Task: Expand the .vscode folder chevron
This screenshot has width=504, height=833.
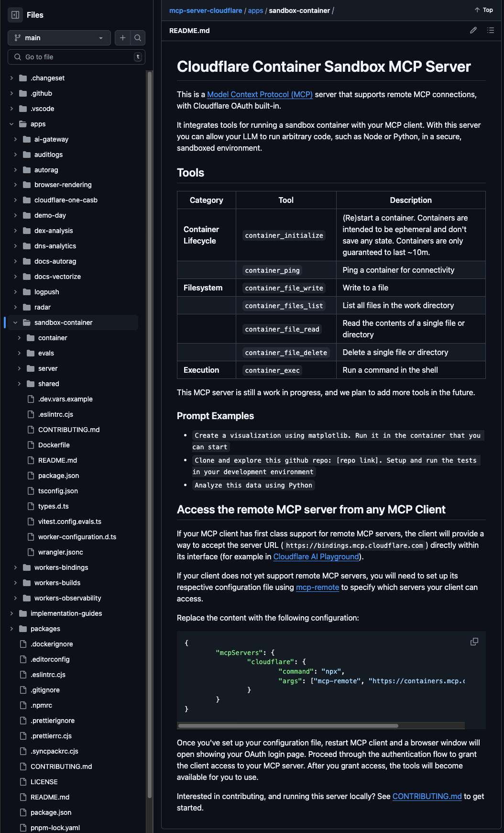Action: [11, 109]
